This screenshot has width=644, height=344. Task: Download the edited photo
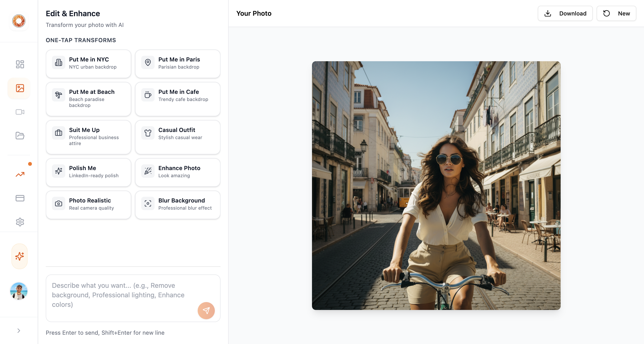click(x=565, y=13)
